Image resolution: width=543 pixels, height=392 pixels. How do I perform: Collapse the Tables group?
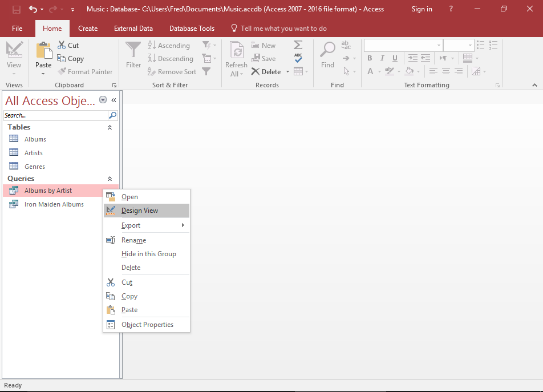110,127
